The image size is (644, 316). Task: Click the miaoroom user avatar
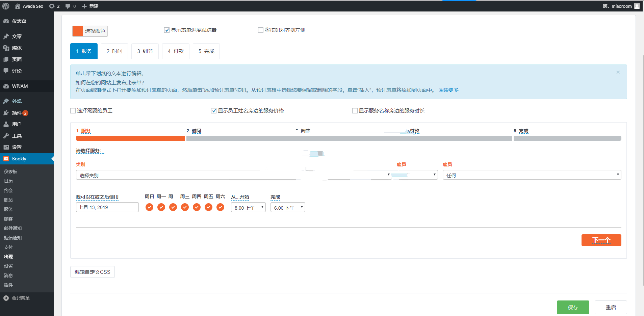point(637,6)
